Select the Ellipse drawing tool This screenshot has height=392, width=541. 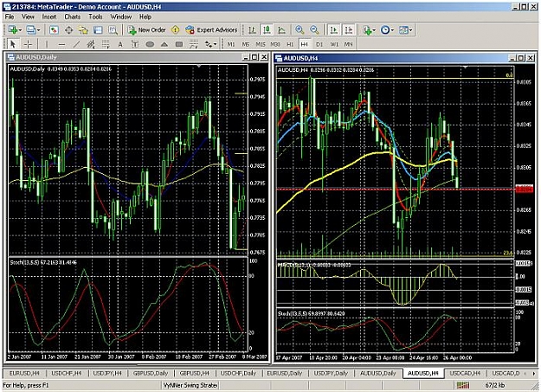tap(150, 44)
